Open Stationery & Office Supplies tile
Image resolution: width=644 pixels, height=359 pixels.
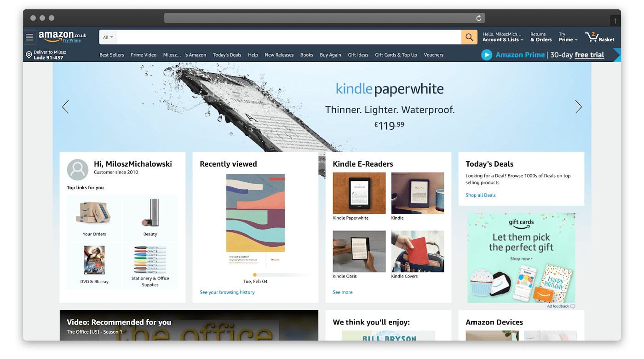coord(150,266)
